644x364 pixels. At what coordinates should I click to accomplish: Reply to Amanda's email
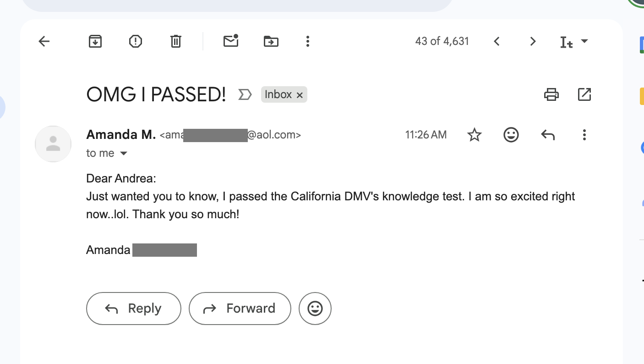(133, 308)
